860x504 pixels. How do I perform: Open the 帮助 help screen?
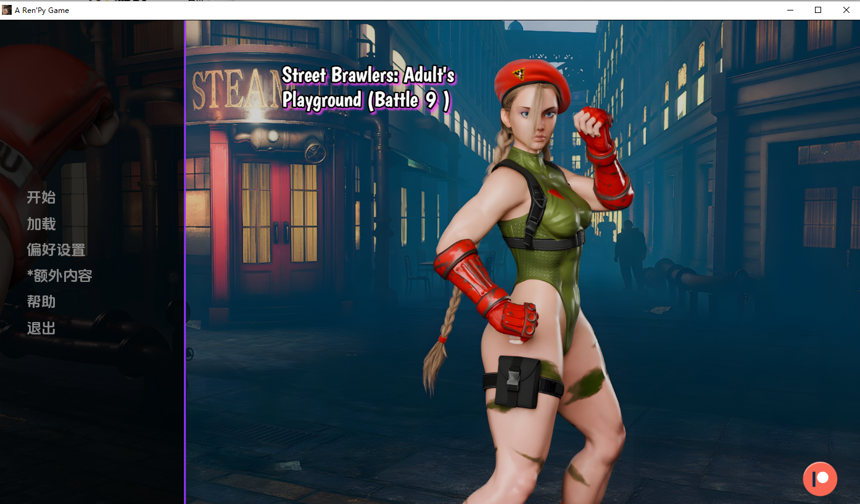tap(41, 302)
